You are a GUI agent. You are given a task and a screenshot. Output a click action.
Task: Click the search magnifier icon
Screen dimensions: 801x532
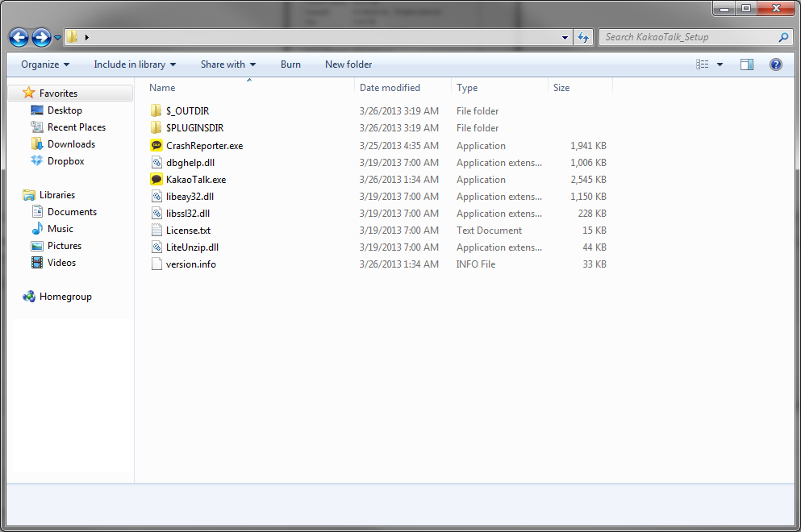point(783,37)
